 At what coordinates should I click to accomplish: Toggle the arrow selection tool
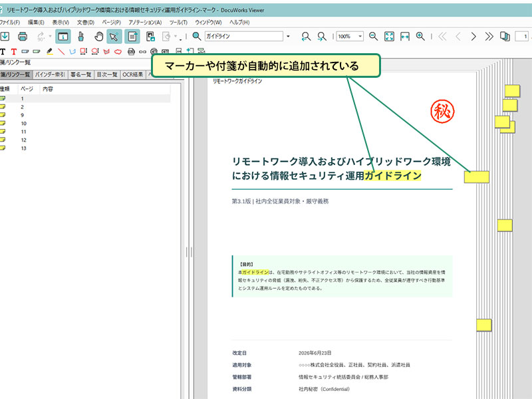(x=114, y=37)
